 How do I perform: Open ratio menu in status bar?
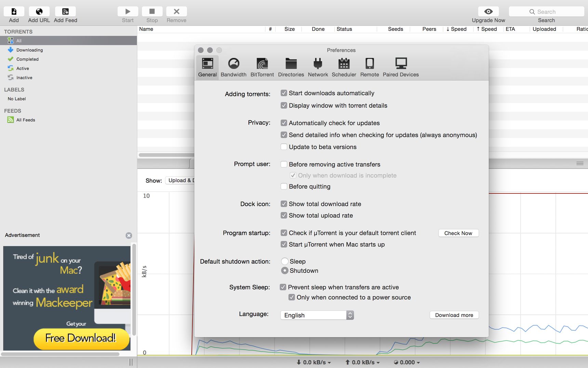[407, 362]
